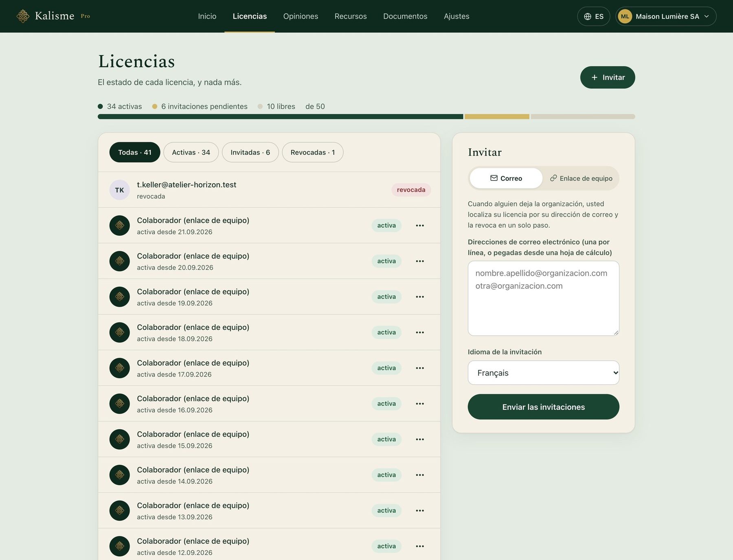733x560 pixels.
Task: Click the grey free segment of usage bar
Action: [x=583, y=116]
